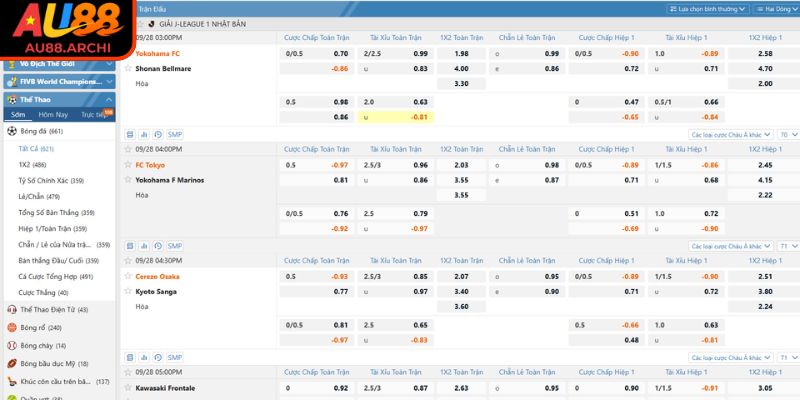Star the Shonan Bellmare team
The height and width of the screenshot is (400, 800).
[x=127, y=68]
